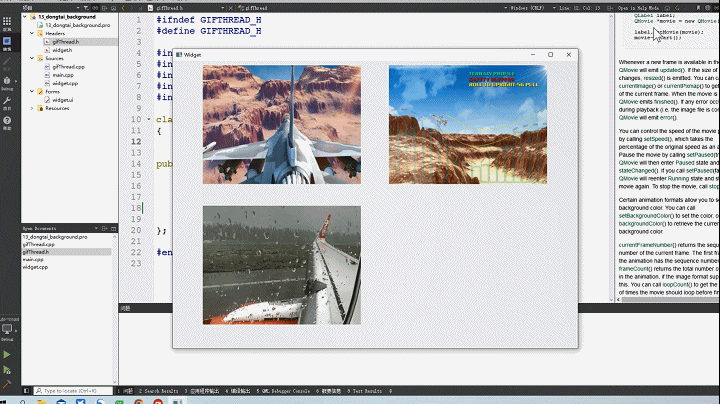
Task: Select widget.cpp under Sources in tree
Action: pos(65,84)
